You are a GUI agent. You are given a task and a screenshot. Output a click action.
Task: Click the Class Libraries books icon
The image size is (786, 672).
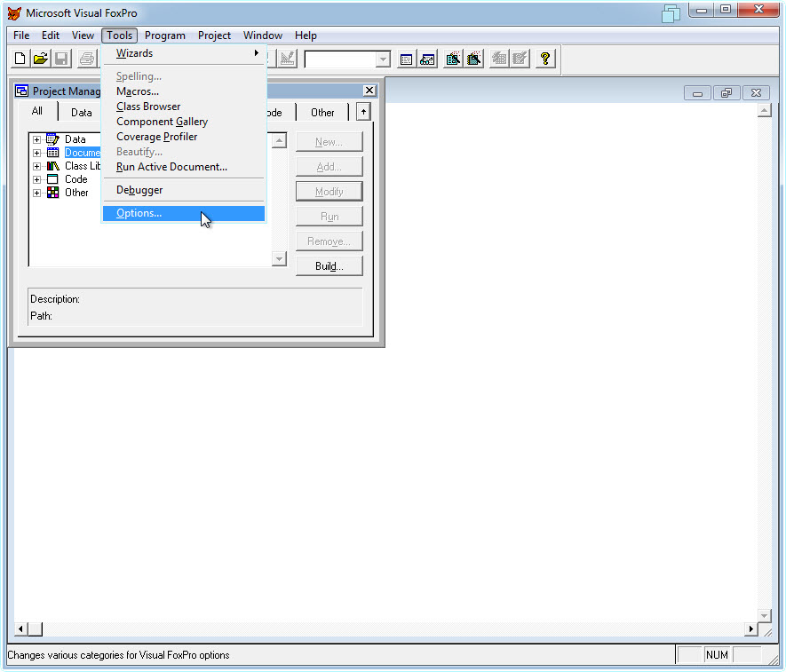[x=52, y=166]
